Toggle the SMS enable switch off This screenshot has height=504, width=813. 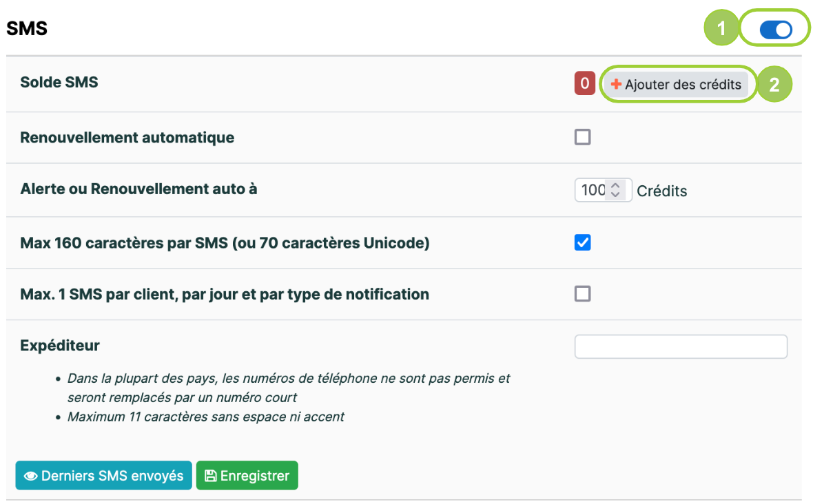(776, 30)
